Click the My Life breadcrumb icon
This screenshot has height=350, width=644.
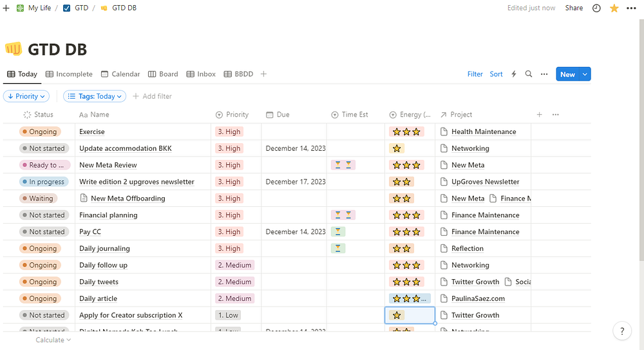pos(20,8)
